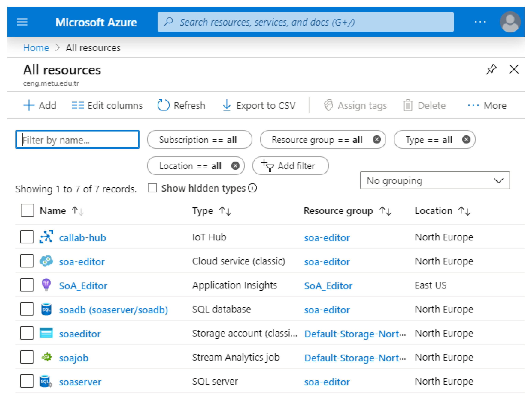Screen dimensions: 532x394
Task: Open Default-Storage-Nort resource group in soajob row
Action: click(x=355, y=358)
